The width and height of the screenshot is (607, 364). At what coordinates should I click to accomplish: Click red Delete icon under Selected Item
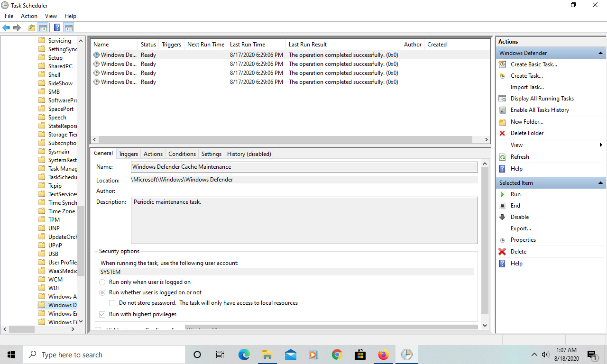[x=502, y=252]
